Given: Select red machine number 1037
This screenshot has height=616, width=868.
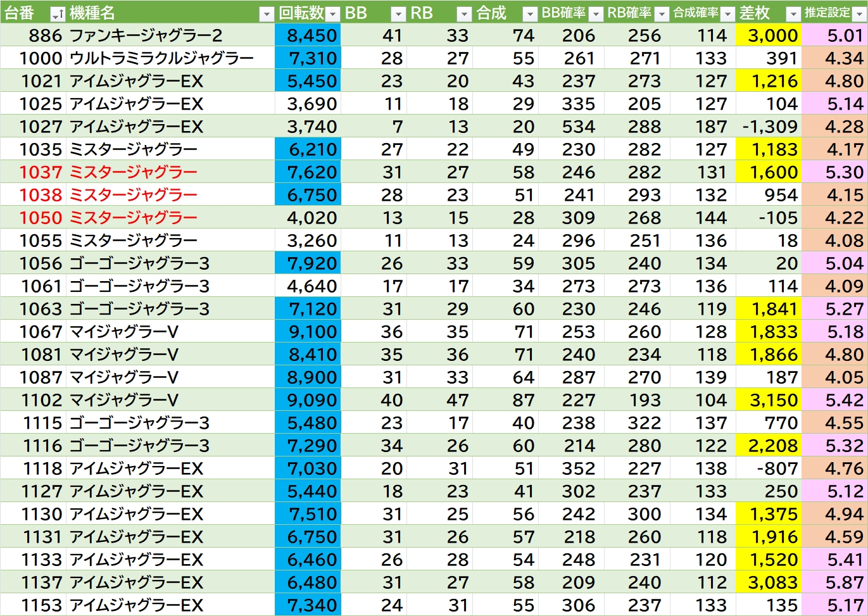Looking at the screenshot, I should 33,172.
